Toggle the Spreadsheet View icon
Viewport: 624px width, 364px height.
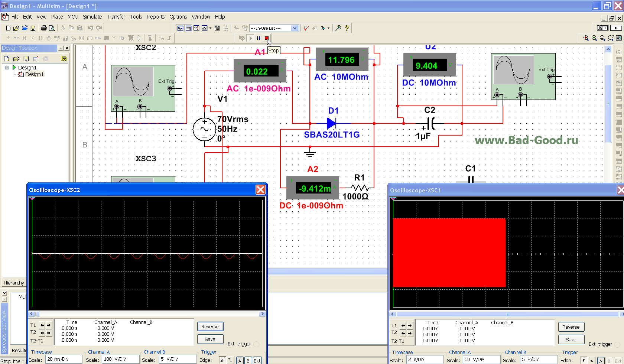point(188,28)
